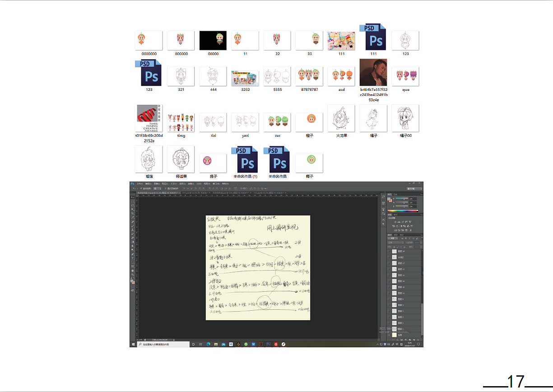Select the 0000000 image thumbnail
This screenshot has height=392, width=553.
tap(149, 41)
